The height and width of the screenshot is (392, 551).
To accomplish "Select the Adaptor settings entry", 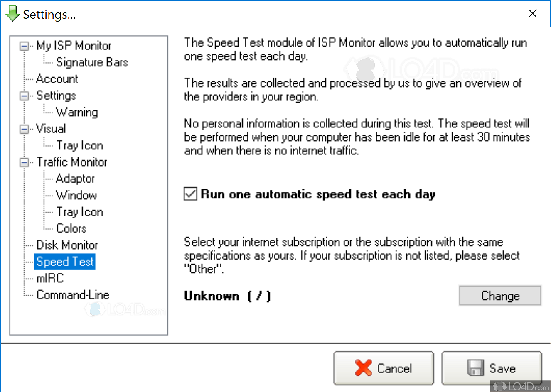I will (75, 179).
